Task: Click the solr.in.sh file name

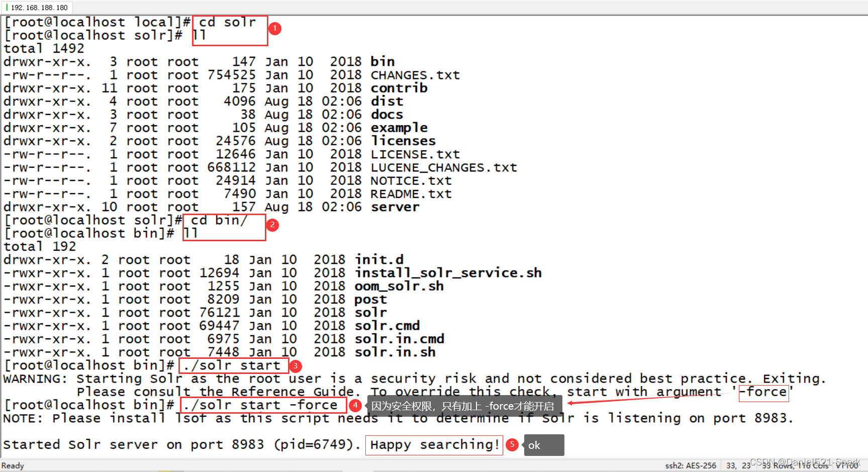Action: tap(395, 352)
